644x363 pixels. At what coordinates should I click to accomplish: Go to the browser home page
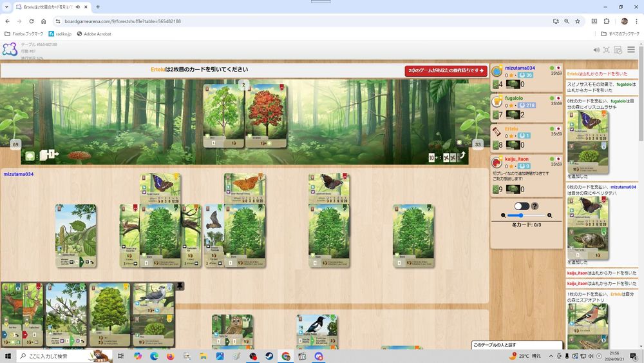click(44, 21)
